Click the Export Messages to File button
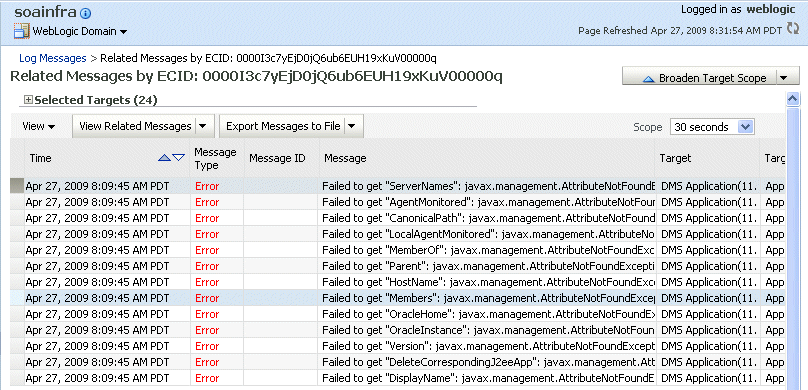The width and height of the screenshot is (808, 390). tap(283, 126)
